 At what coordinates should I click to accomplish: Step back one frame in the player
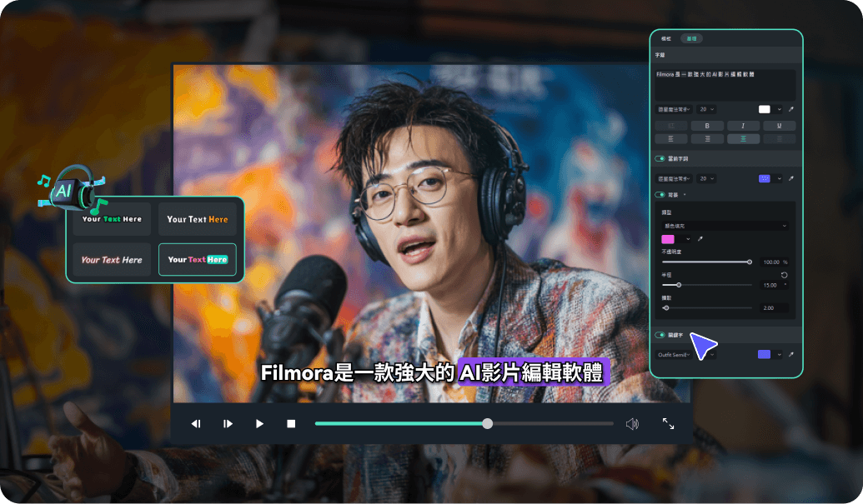click(196, 424)
